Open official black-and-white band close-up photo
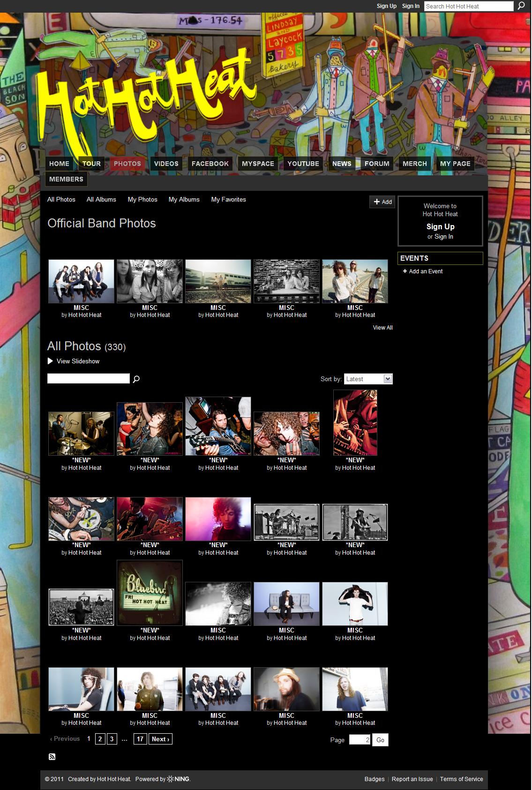Viewport: 532px width, 790px height. [x=150, y=281]
